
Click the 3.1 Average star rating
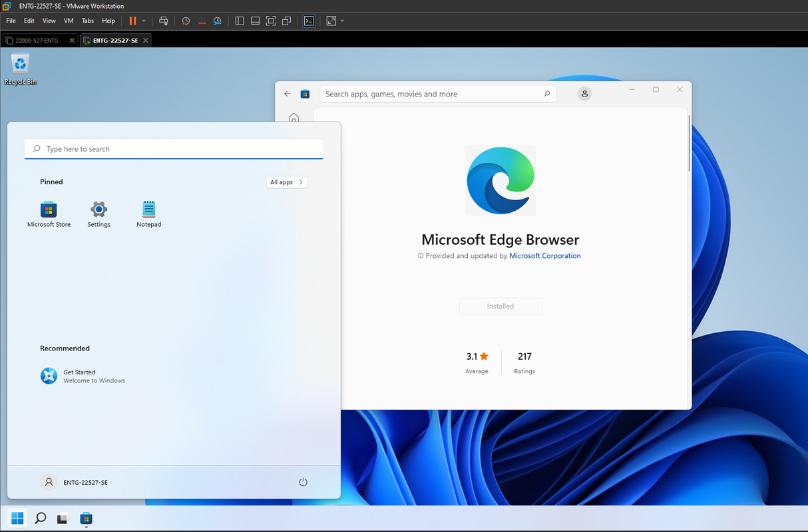(x=477, y=362)
